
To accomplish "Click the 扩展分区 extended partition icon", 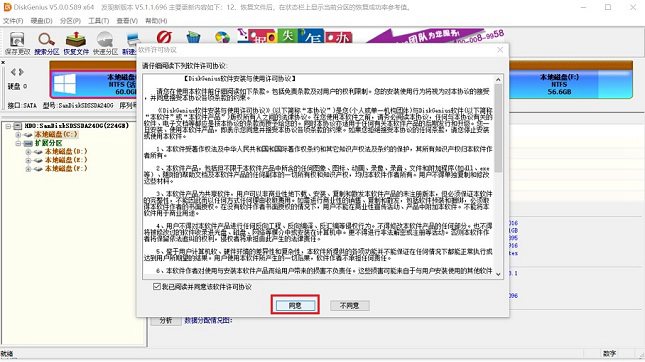I will click(x=28, y=143).
